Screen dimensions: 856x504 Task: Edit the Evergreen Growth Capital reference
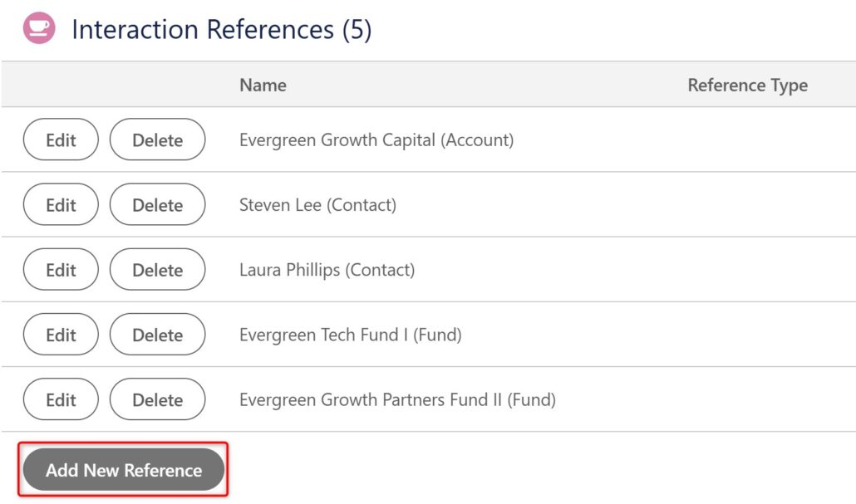pos(61,139)
